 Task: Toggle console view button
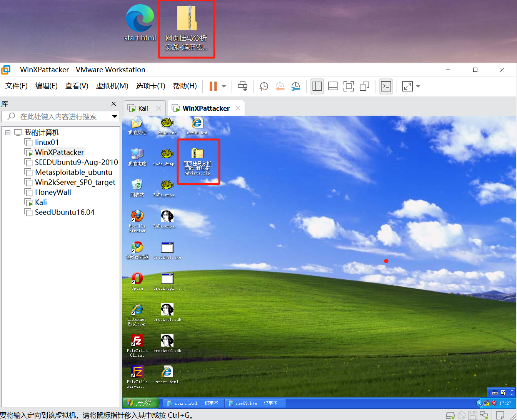386,86
